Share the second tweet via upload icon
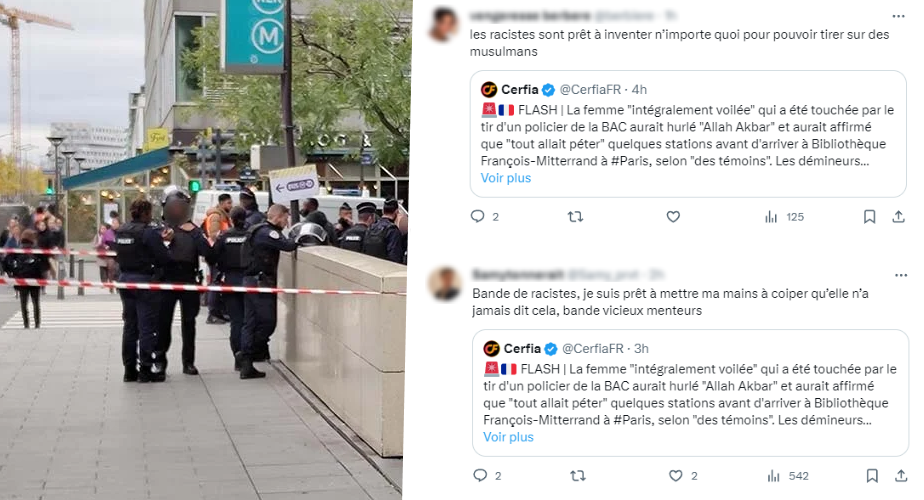 (901, 476)
